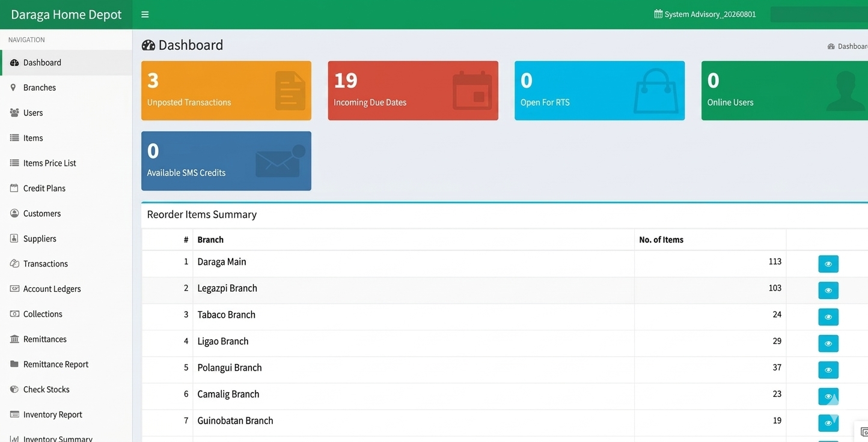Click the Items Price List icon
868x442 pixels.
(x=14, y=163)
